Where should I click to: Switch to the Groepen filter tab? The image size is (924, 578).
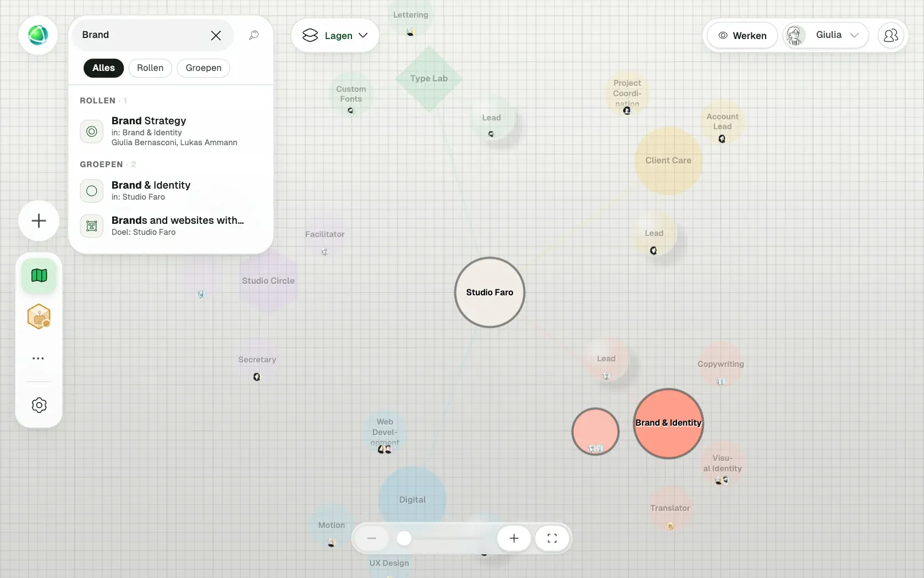point(204,68)
